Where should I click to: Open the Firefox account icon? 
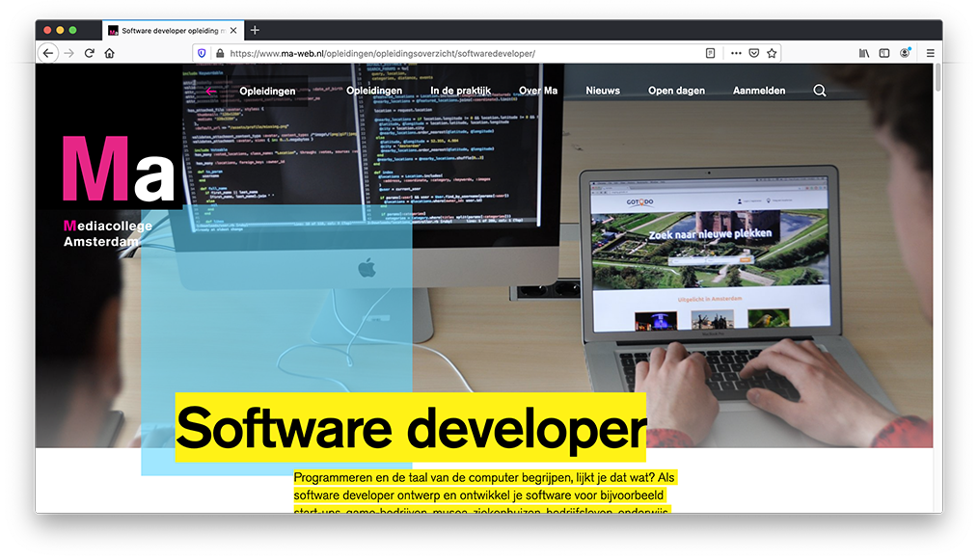coord(905,53)
